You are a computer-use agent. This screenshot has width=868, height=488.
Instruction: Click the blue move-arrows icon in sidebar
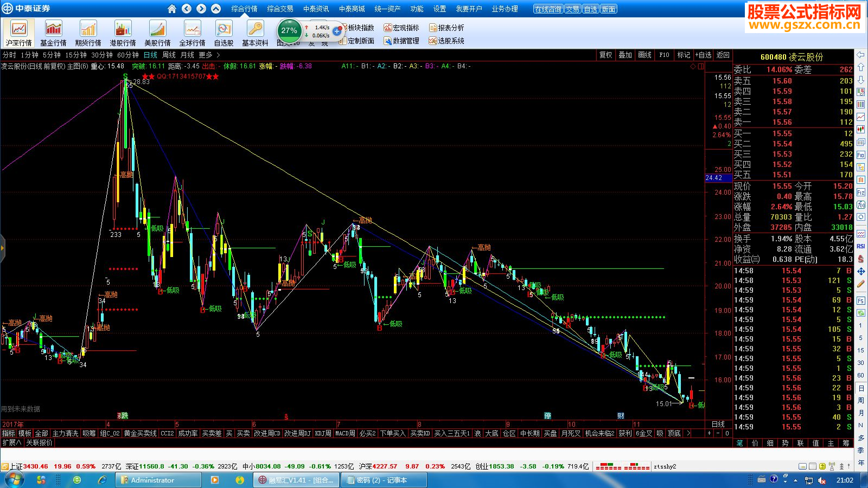[x=861, y=271]
